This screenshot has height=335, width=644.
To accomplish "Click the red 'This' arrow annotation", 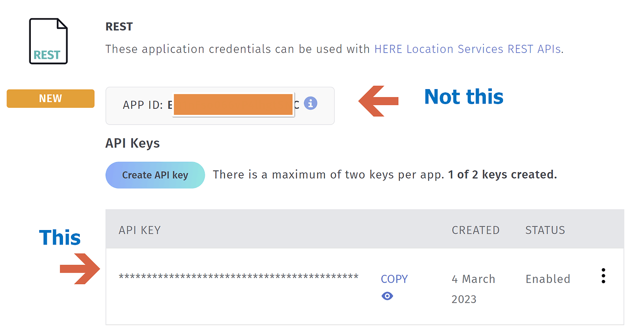I will 79,268.
